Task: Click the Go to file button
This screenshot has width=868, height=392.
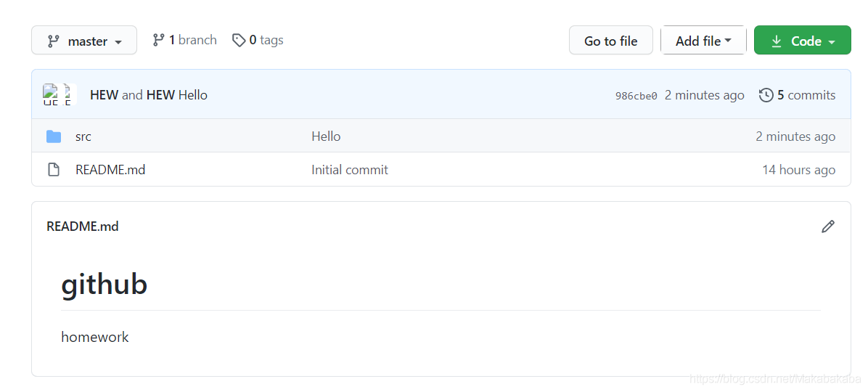Action: [610, 41]
